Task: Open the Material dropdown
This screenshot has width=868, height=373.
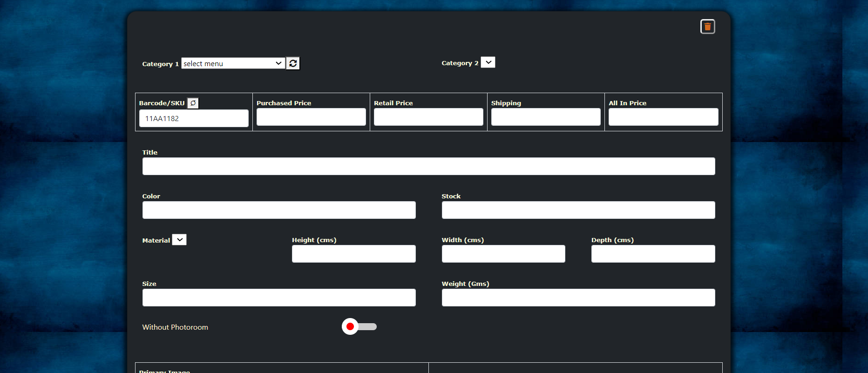Action: tap(179, 240)
